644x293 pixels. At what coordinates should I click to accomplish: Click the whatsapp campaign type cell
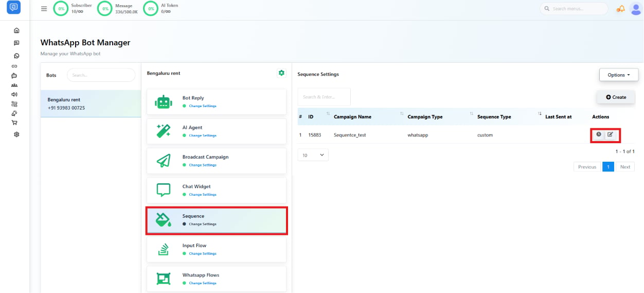[x=417, y=135]
